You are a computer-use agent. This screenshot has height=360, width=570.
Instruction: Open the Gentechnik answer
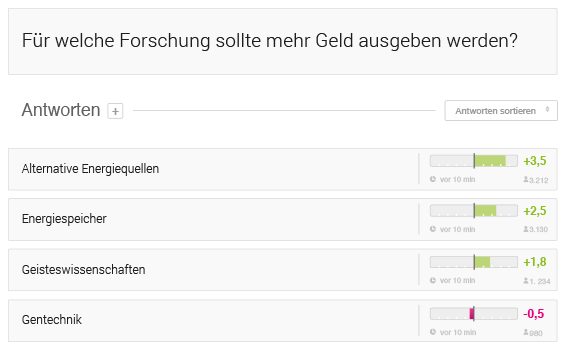(x=52, y=320)
